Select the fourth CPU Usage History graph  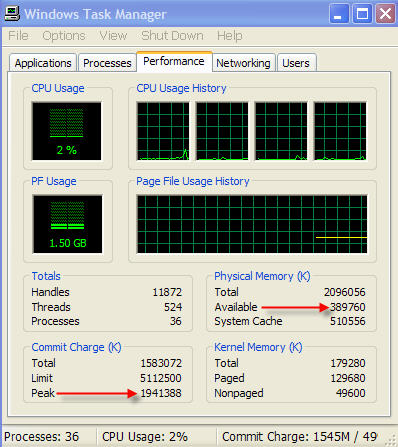coord(340,131)
